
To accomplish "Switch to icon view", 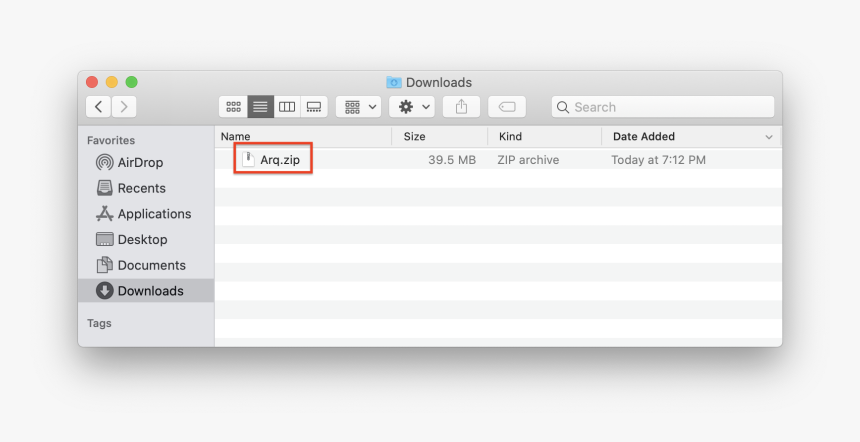I will 233,107.
